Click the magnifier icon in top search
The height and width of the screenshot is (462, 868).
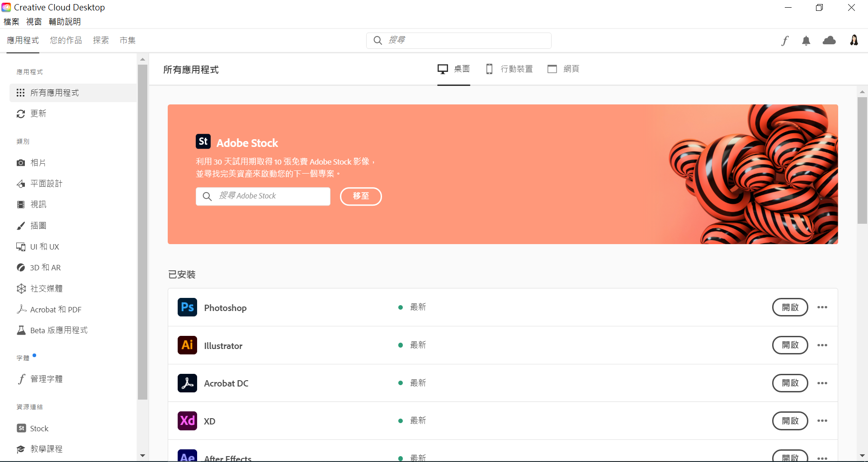(378, 40)
